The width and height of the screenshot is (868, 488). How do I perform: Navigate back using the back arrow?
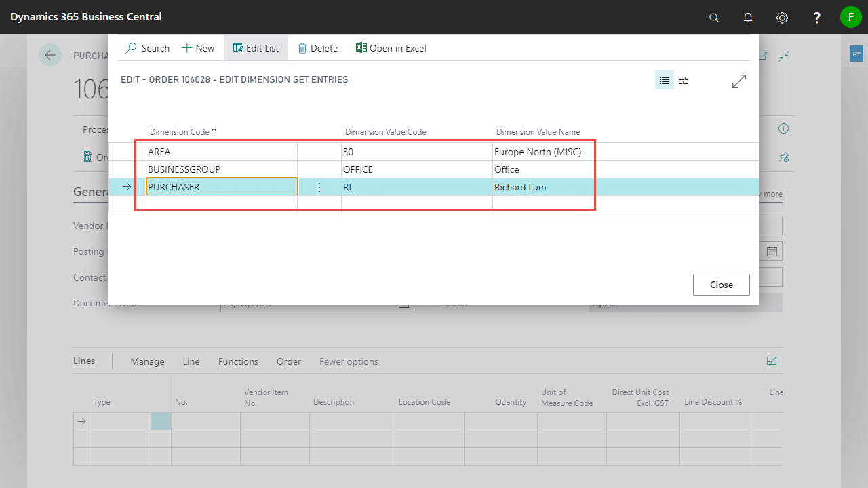click(50, 55)
